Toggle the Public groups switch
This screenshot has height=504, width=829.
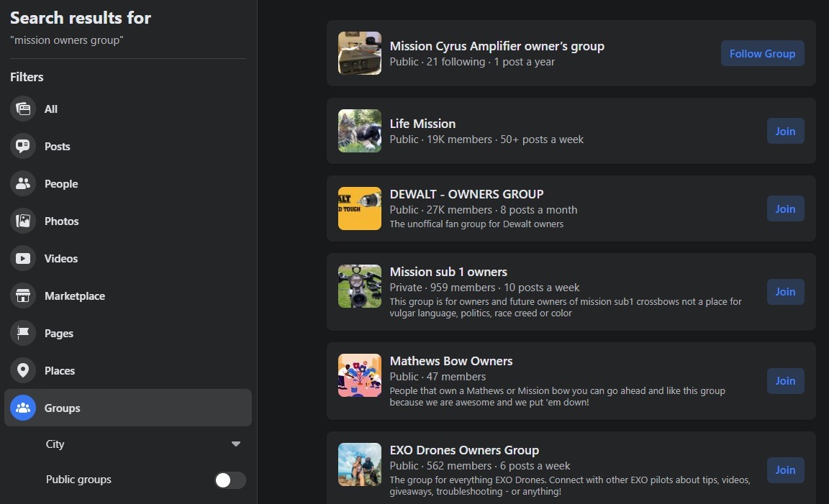point(230,480)
